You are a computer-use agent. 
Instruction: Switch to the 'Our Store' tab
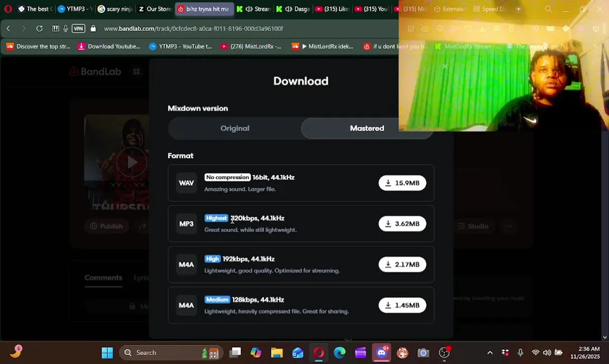point(154,9)
